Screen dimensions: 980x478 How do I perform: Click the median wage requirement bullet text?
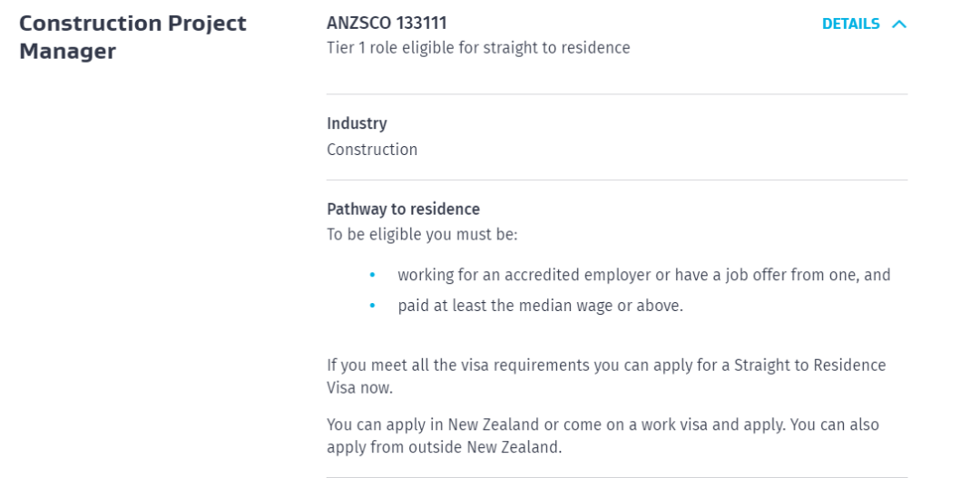click(540, 306)
